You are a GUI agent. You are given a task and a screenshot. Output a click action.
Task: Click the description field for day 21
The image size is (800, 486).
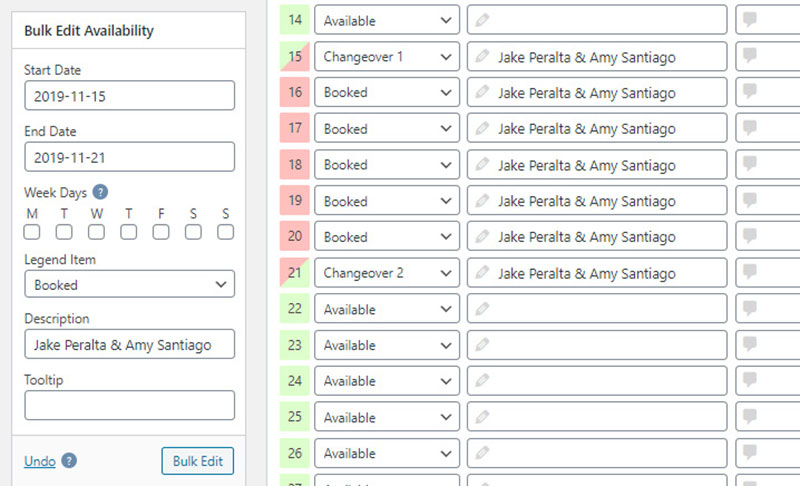pos(597,272)
